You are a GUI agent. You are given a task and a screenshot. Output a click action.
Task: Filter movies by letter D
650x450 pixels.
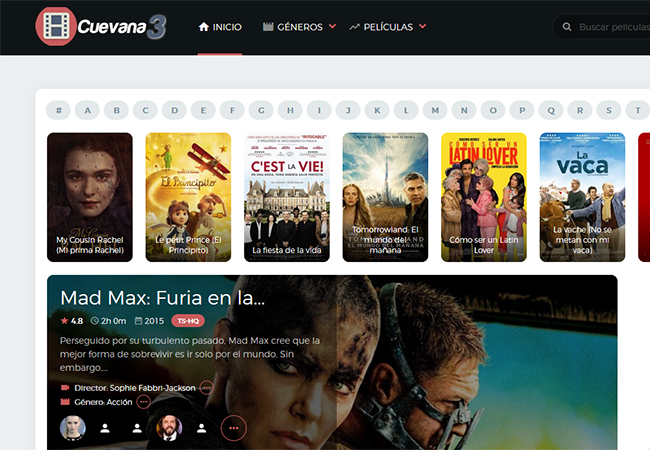click(175, 110)
